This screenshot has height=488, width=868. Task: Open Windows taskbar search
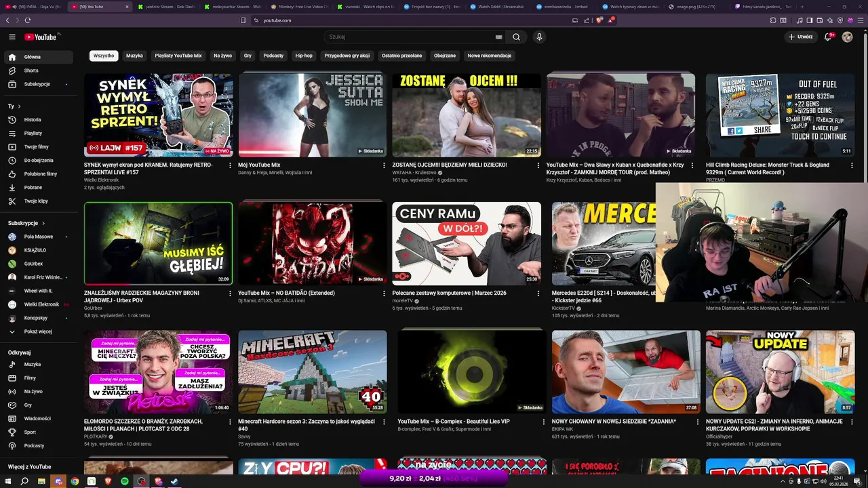coord(24,481)
